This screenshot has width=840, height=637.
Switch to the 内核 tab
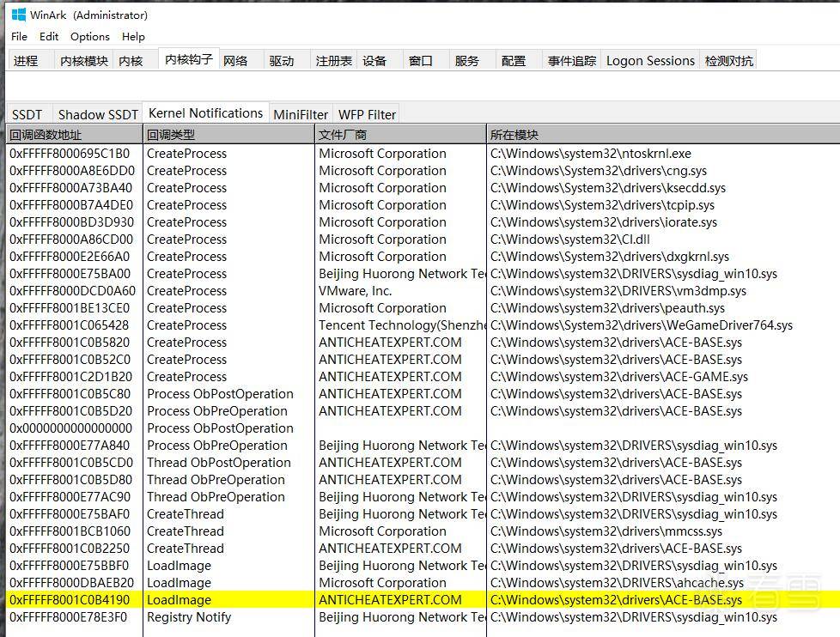(x=135, y=60)
